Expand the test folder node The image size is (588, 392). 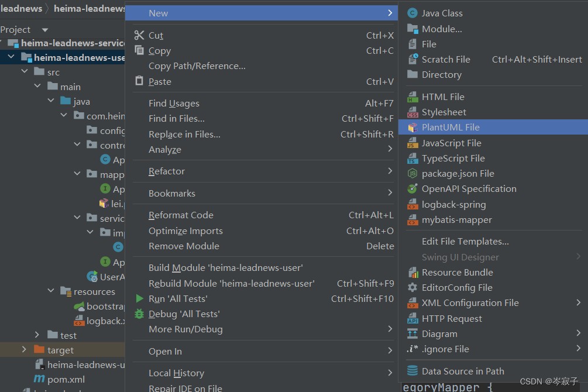37,335
